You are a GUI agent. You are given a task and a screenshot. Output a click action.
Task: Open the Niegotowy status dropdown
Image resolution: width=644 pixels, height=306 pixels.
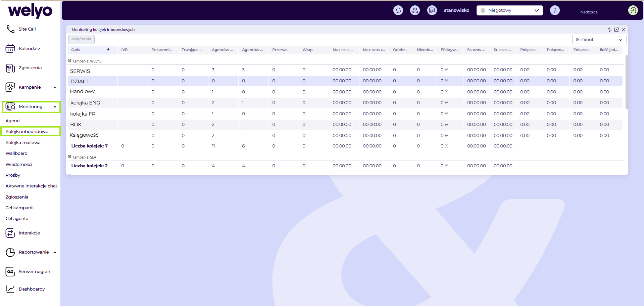click(x=509, y=10)
